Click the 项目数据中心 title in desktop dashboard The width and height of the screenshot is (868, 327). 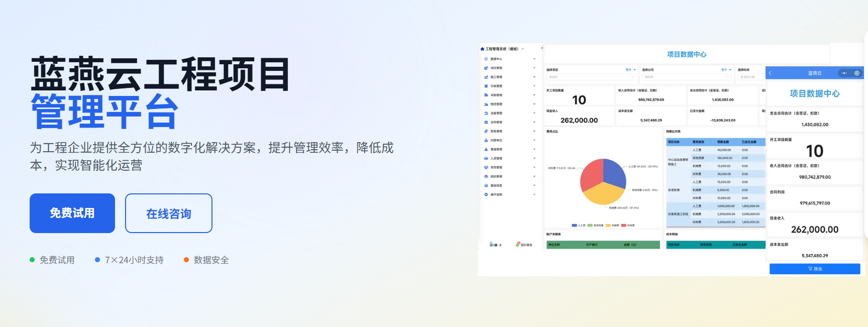point(687,54)
